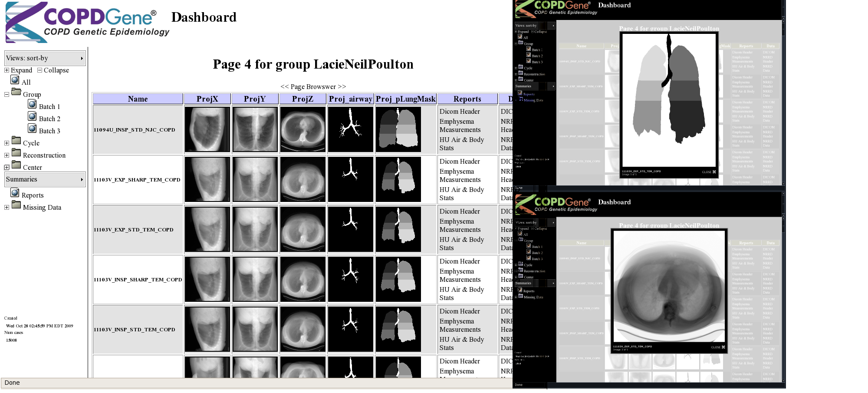This screenshot has width=868, height=393.
Task: Expand the Center tree node
Action: point(7,167)
